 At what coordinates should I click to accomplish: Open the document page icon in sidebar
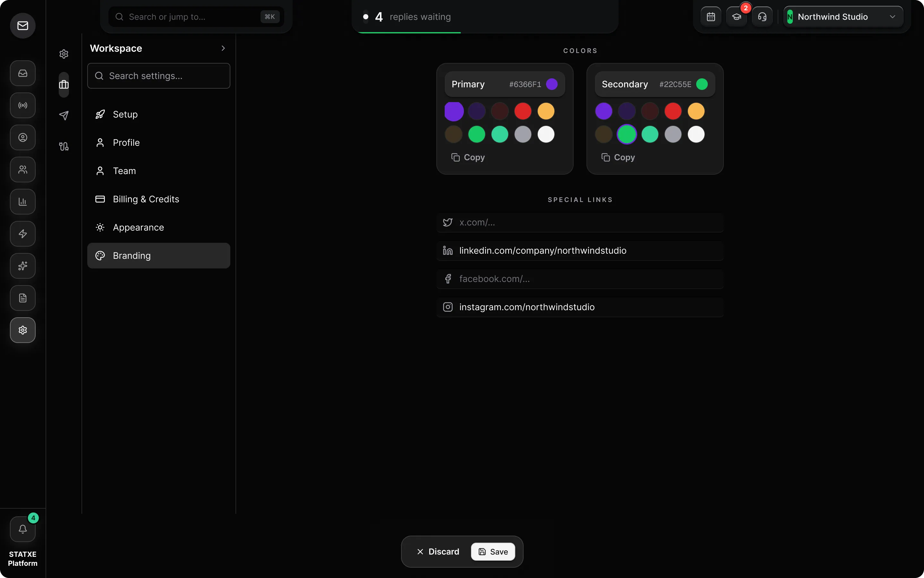click(22, 298)
